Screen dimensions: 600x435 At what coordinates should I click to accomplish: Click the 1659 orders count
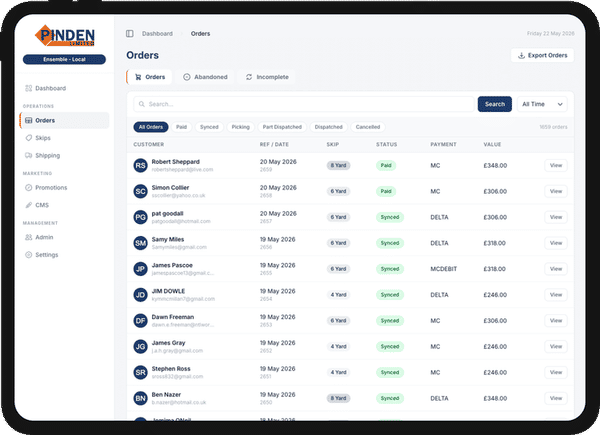coord(553,127)
